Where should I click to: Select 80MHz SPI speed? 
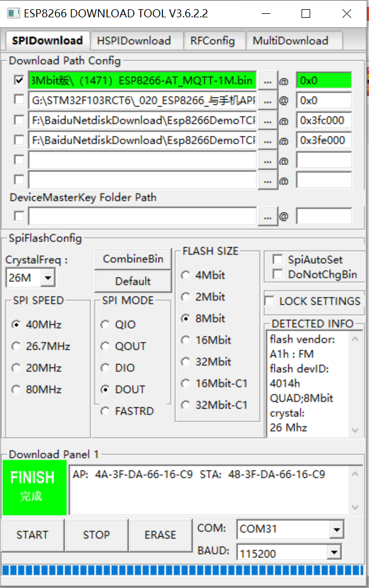point(37,389)
